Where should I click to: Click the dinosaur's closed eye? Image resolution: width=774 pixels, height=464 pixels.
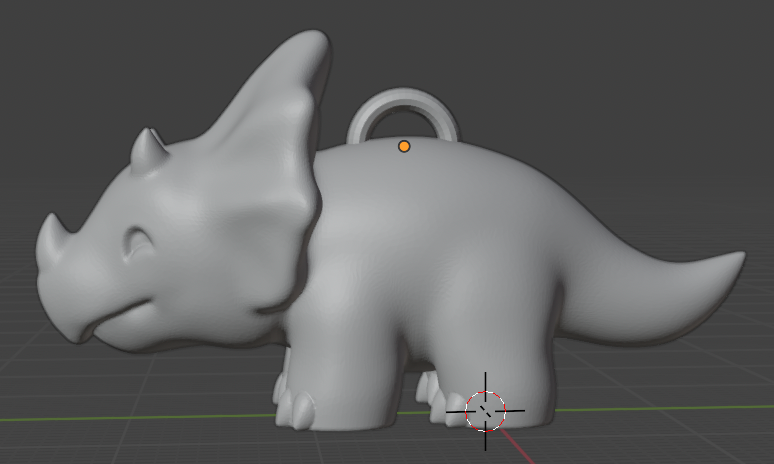click(137, 243)
